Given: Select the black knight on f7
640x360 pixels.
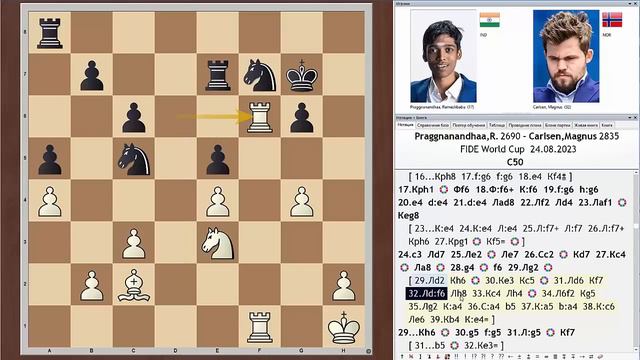Looking at the screenshot, I should point(260,75).
